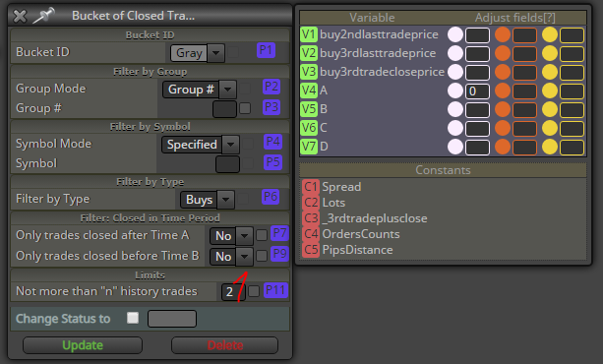The height and width of the screenshot is (364, 603).
Task: Click the Symbol input field
Action: coord(227,164)
